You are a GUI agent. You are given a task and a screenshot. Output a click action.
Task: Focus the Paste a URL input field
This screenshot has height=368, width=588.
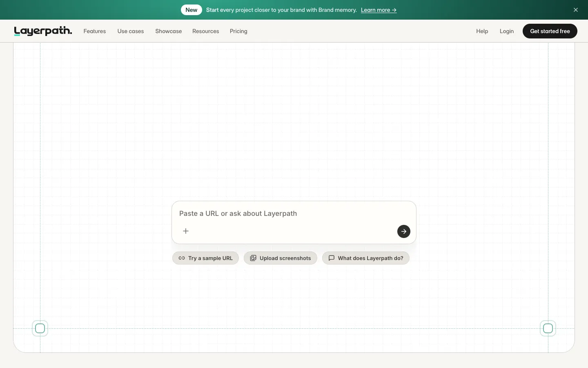pyautogui.click(x=294, y=213)
